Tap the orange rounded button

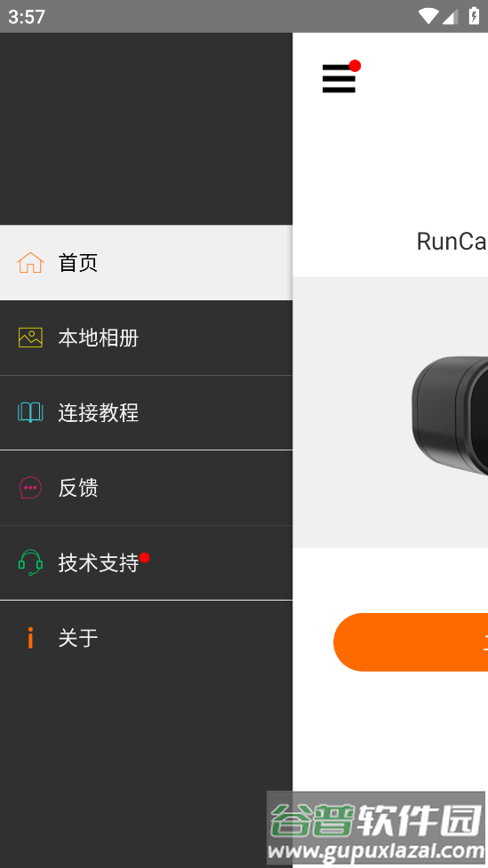coord(411,642)
